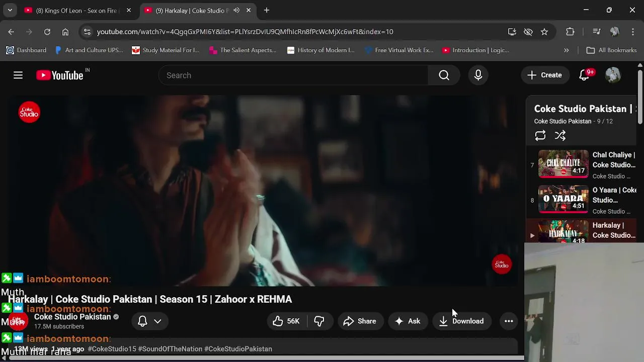Share the Harkalay video
Image resolution: width=644 pixels, height=362 pixels.
360,321
